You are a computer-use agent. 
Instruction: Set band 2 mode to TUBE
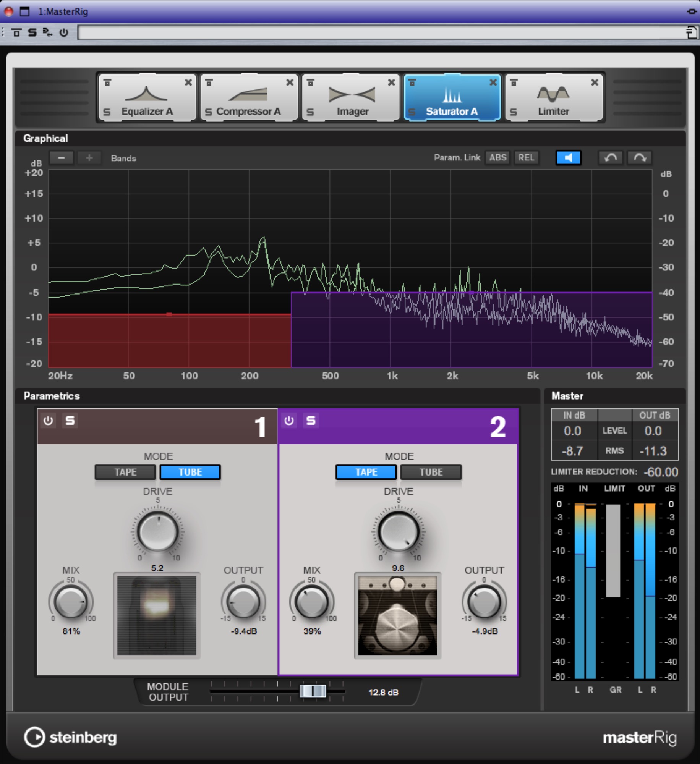coord(431,472)
